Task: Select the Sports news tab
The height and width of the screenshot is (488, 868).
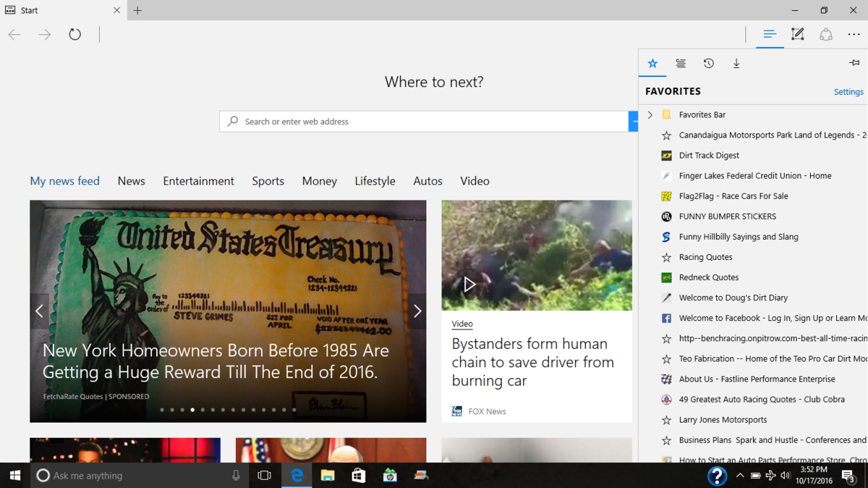Action: pos(268,181)
